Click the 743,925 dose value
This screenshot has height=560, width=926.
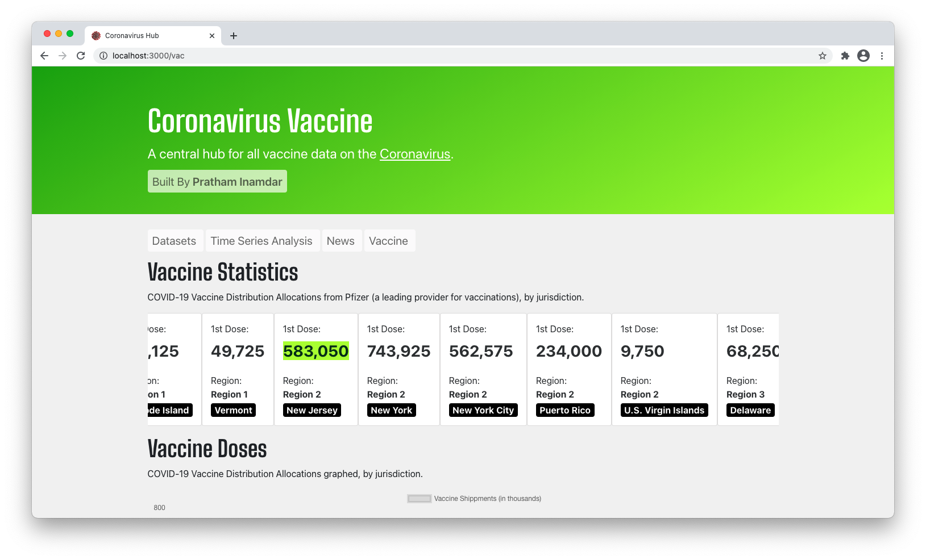click(x=398, y=351)
